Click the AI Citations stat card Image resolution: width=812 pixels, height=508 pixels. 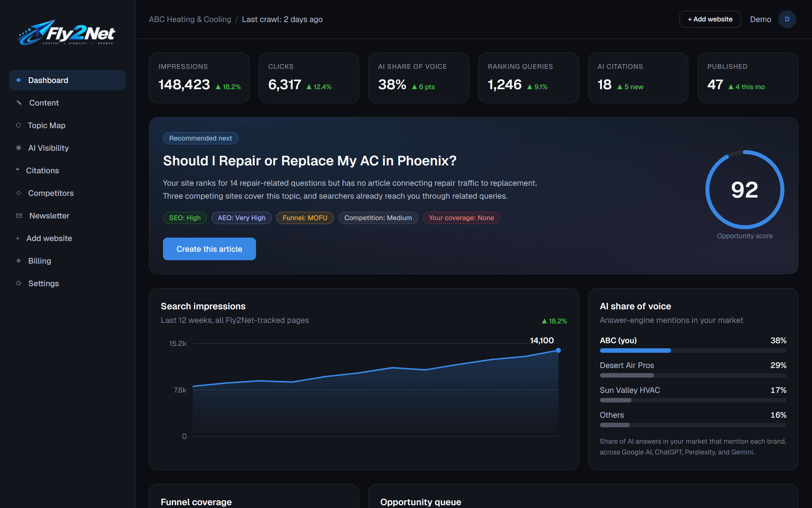coord(638,78)
